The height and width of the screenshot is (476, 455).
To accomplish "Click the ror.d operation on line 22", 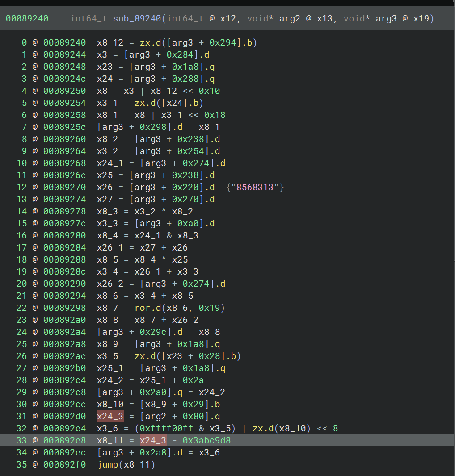I will (146, 308).
